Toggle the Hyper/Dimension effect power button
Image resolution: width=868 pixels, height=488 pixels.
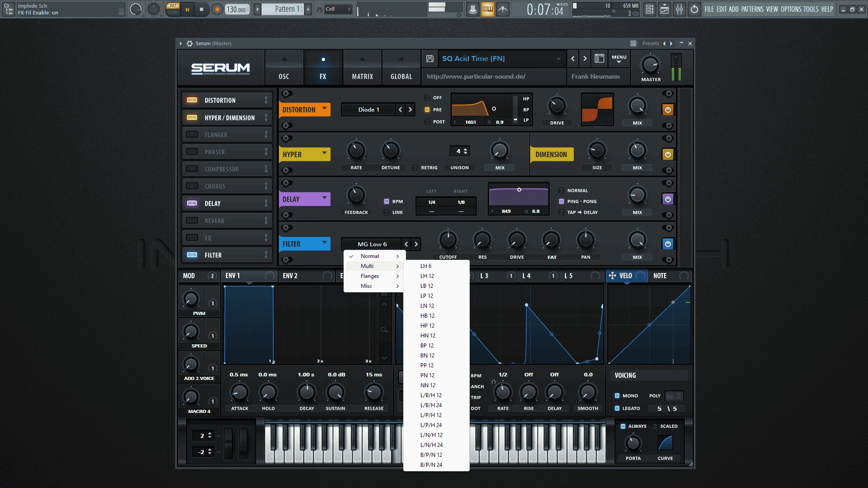point(668,155)
